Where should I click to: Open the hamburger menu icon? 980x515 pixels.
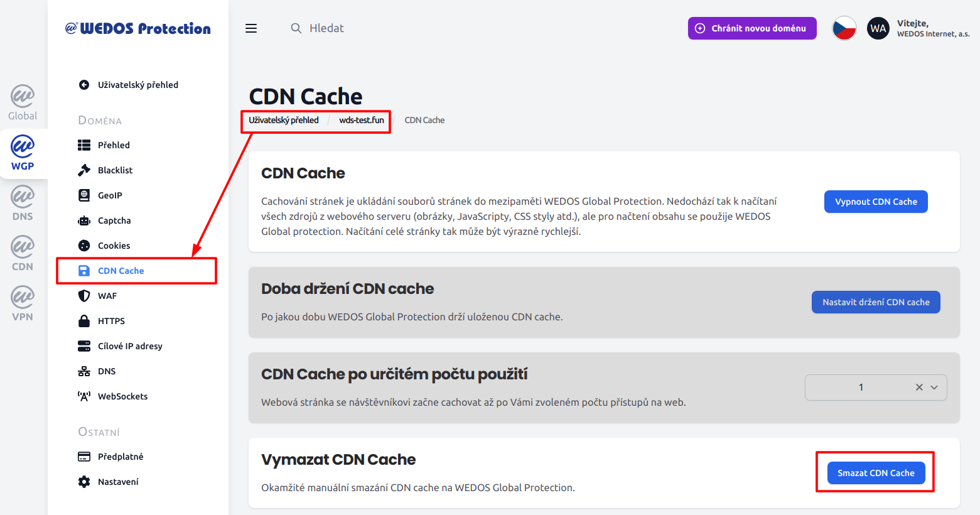click(x=251, y=28)
